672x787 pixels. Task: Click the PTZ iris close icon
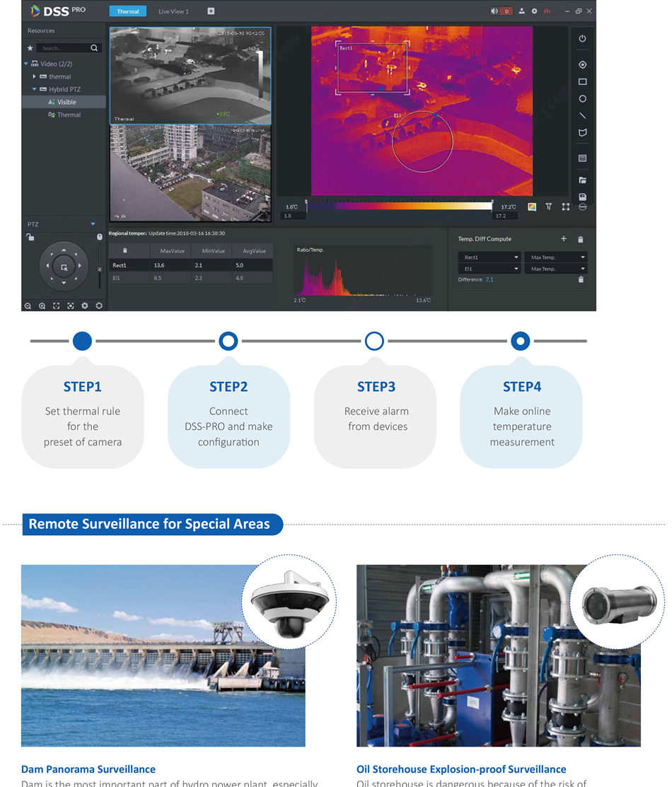(84, 305)
